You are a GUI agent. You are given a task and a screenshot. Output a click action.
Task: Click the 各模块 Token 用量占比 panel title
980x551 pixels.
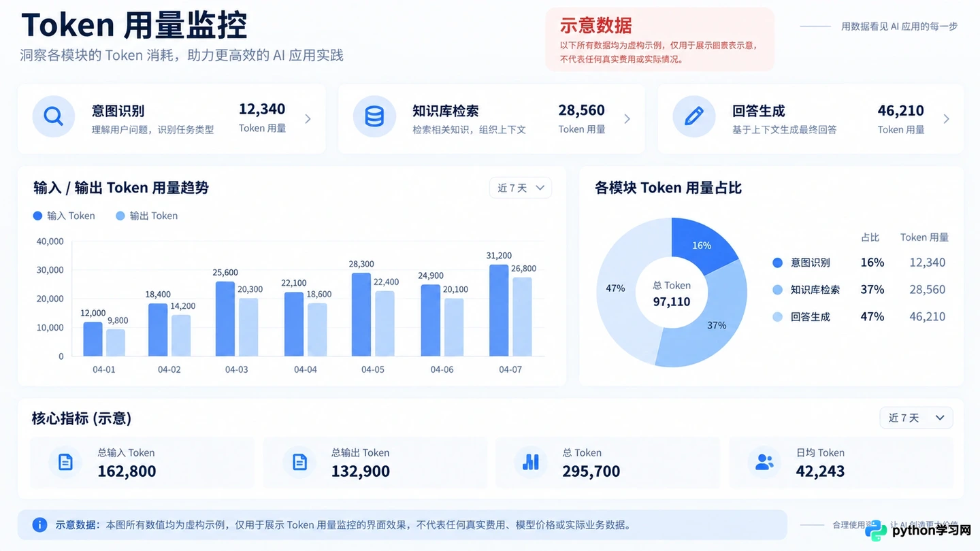(668, 188)
